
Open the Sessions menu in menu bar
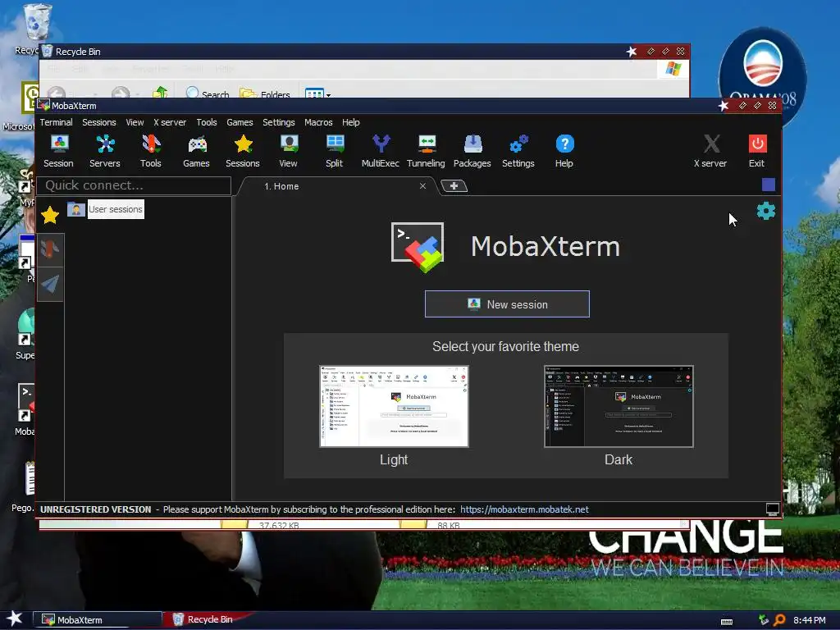[x=99, y=122]
